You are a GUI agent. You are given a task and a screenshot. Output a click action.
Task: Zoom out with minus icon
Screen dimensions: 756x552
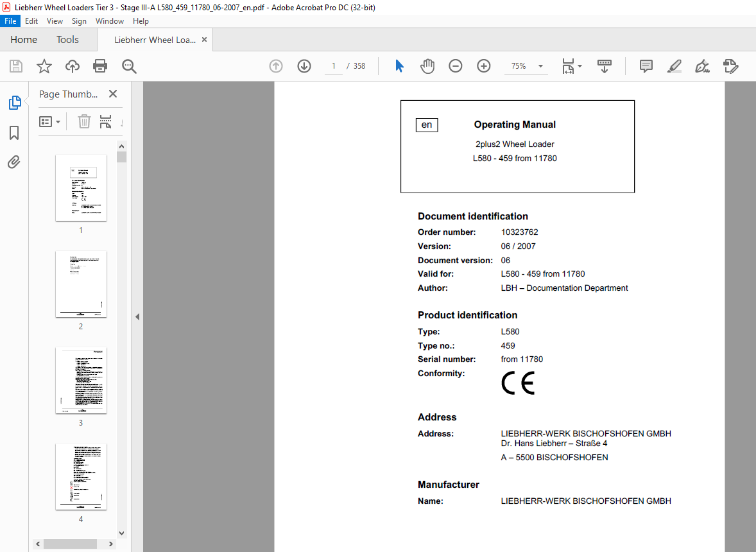pos(455,66)
